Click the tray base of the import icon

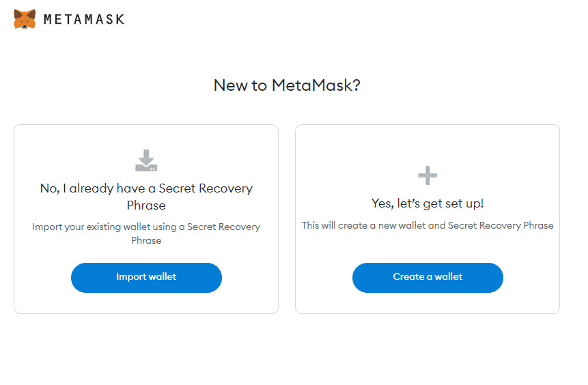tap(146, 167)
